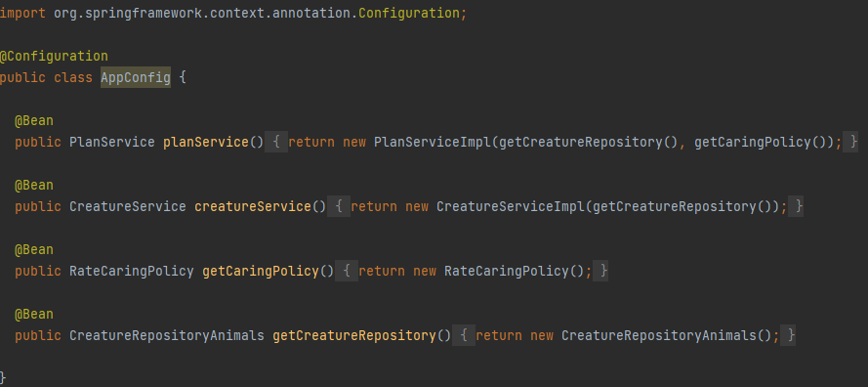868x387 pixels.
Task: Click the getCaringPolicy method declaration name
Action: point(261,271)
